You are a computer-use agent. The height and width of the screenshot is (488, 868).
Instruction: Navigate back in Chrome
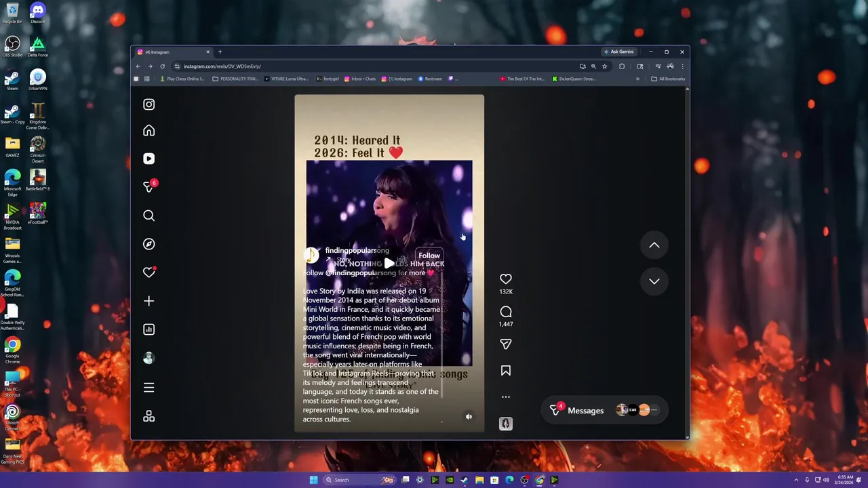[x=138, y=66]
